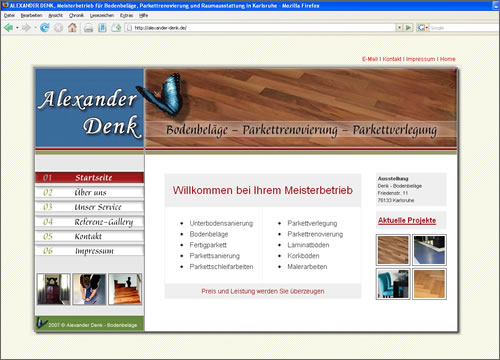Click the Unterbodensanierung list item
The height and width of the screenshot is (360, 500).
pos(221,223)
